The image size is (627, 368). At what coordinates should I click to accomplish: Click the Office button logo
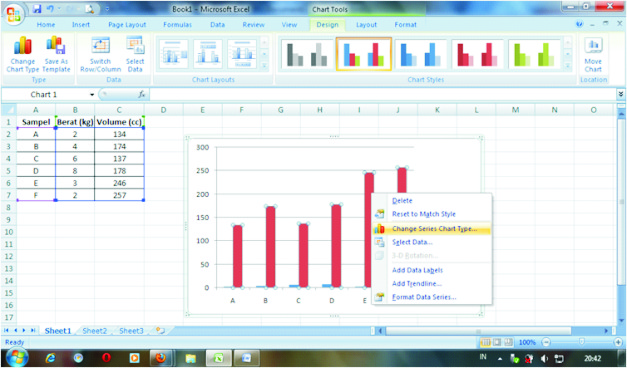coord(13,14)
